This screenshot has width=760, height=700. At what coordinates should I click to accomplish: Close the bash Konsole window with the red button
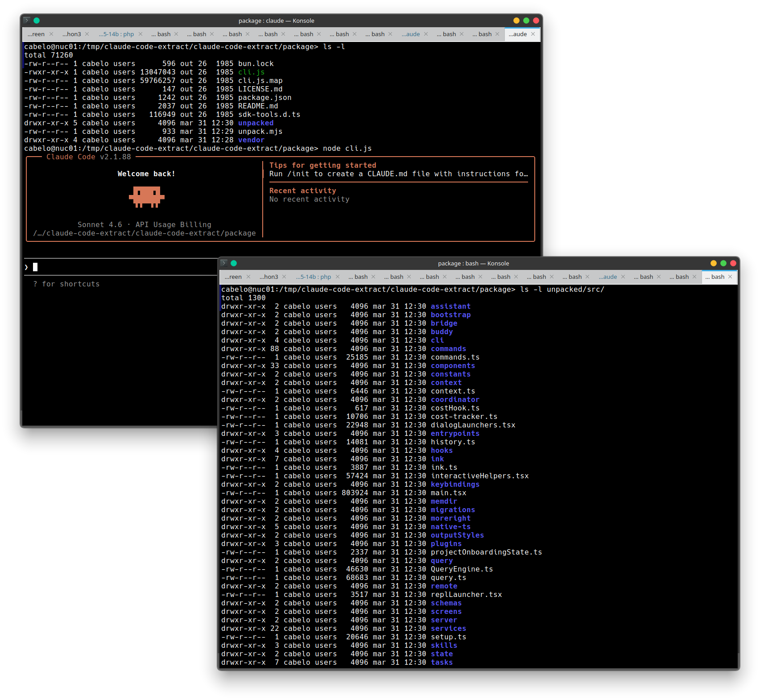pyautogui.click(x=733, y=263)
